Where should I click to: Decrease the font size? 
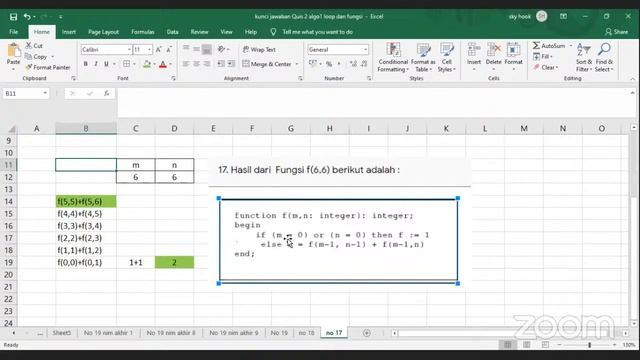[x=169, y=49]
